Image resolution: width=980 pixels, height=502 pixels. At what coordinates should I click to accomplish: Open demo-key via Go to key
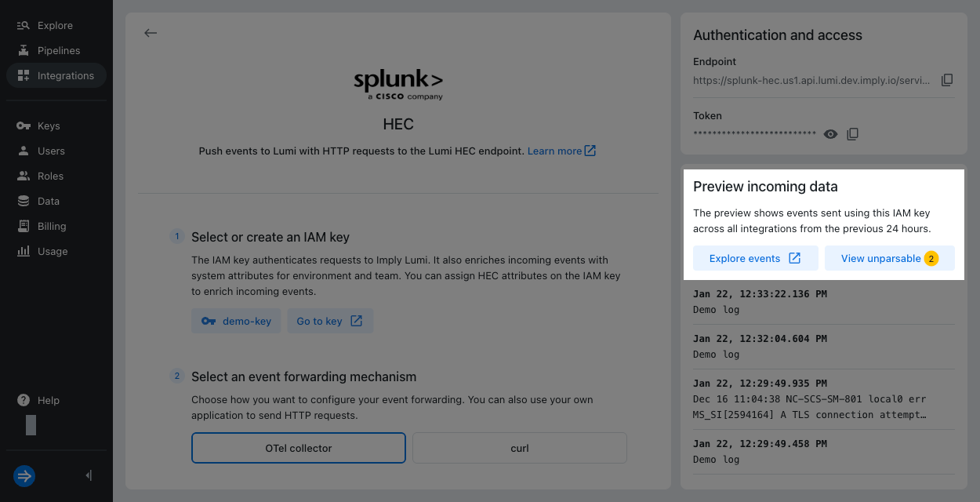[330, 321]
